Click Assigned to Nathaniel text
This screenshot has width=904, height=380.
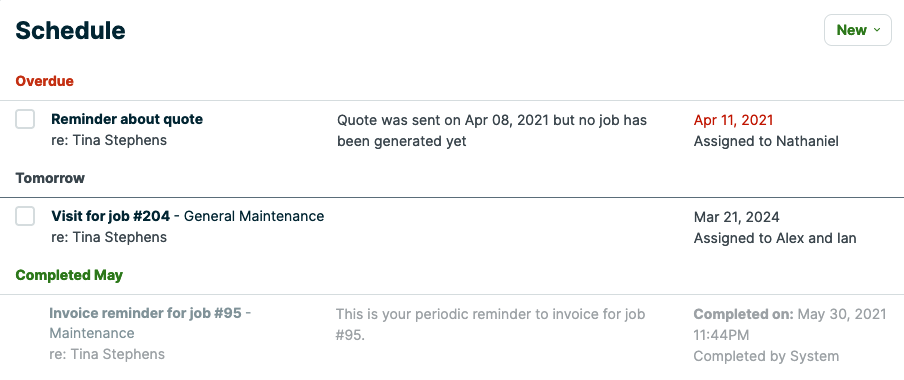(766, 141)
